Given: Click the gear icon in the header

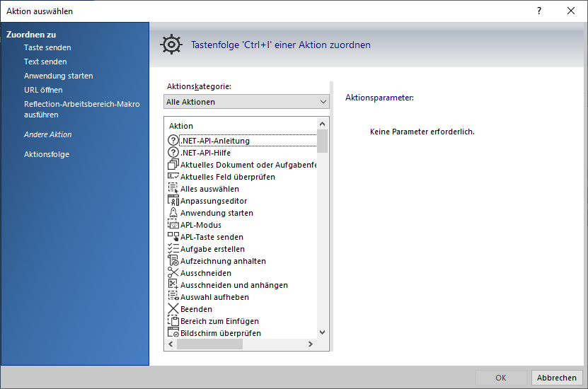Looking at the screenshot, I should (171, 45).
